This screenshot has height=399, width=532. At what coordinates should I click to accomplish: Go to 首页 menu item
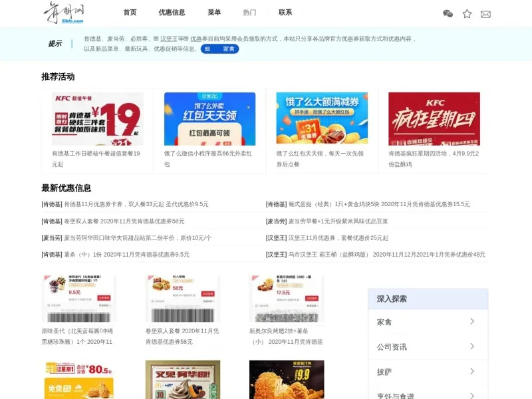tap(130, 13)
